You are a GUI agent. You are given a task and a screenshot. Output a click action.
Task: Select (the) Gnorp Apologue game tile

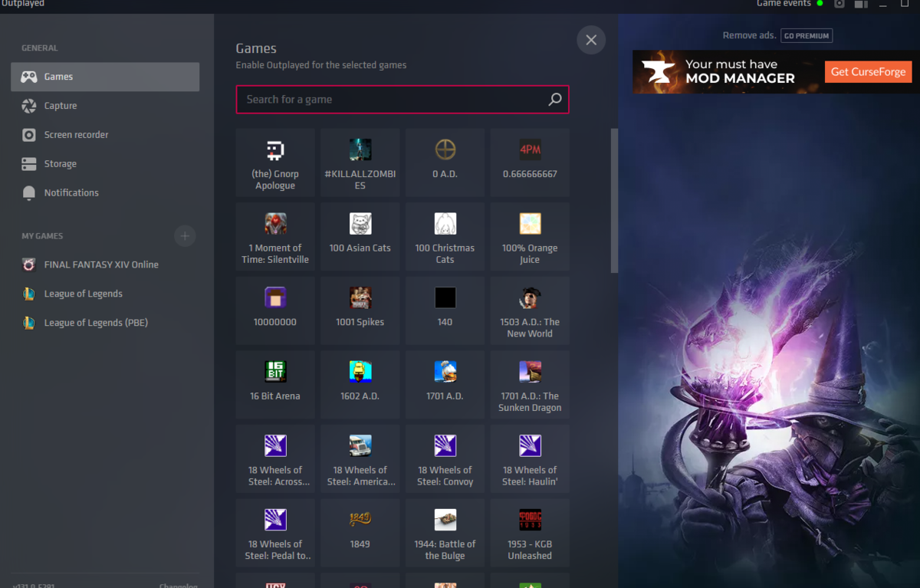point(275,162)
